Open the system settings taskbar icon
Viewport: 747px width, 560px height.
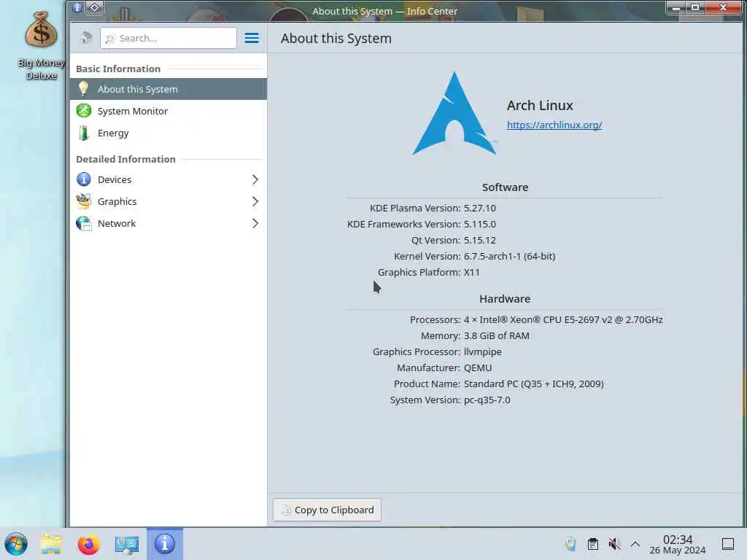tap(127, 544)
